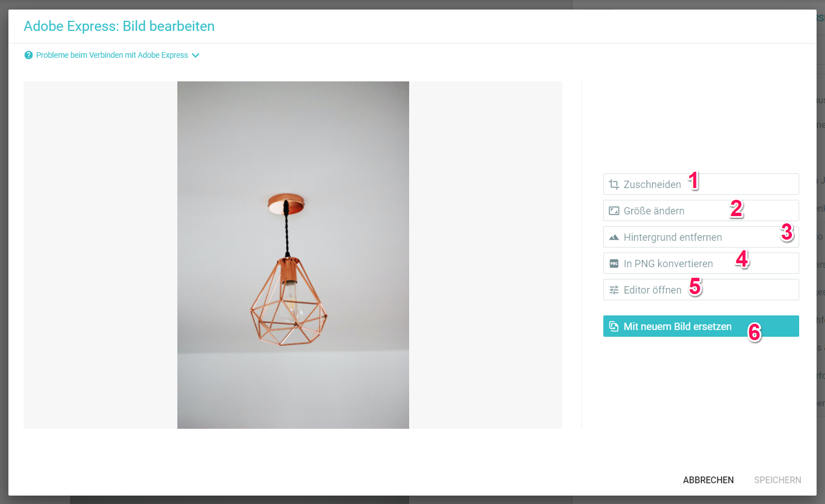Click the dialog title Adobe Express: Bild bearbeiten
This screenshot has height=504, width=825.
(x=119, y=26)
